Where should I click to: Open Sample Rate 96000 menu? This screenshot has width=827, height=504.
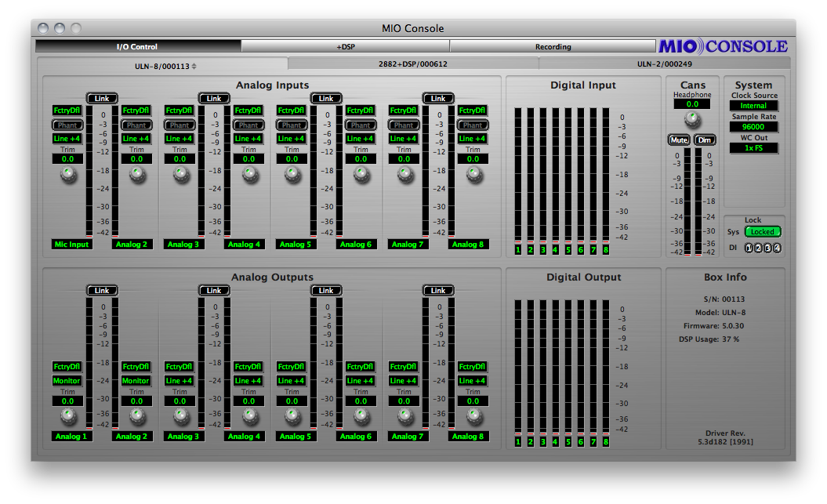tap(753, 126)
